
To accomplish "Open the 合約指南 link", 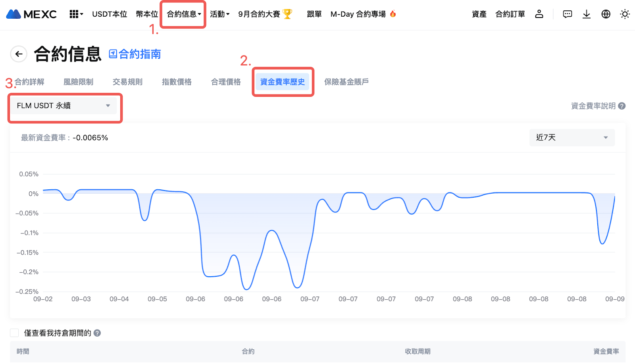I will 135,54.
